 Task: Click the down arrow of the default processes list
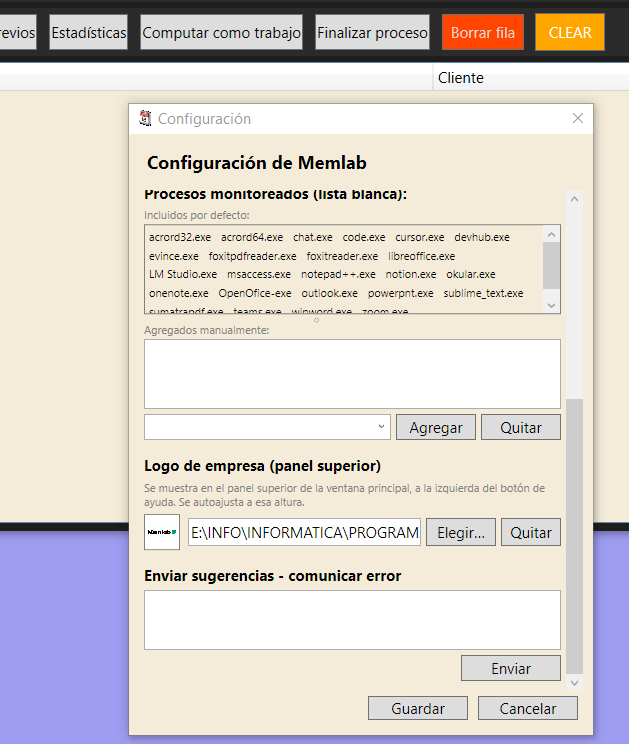(x=551, y=305)
